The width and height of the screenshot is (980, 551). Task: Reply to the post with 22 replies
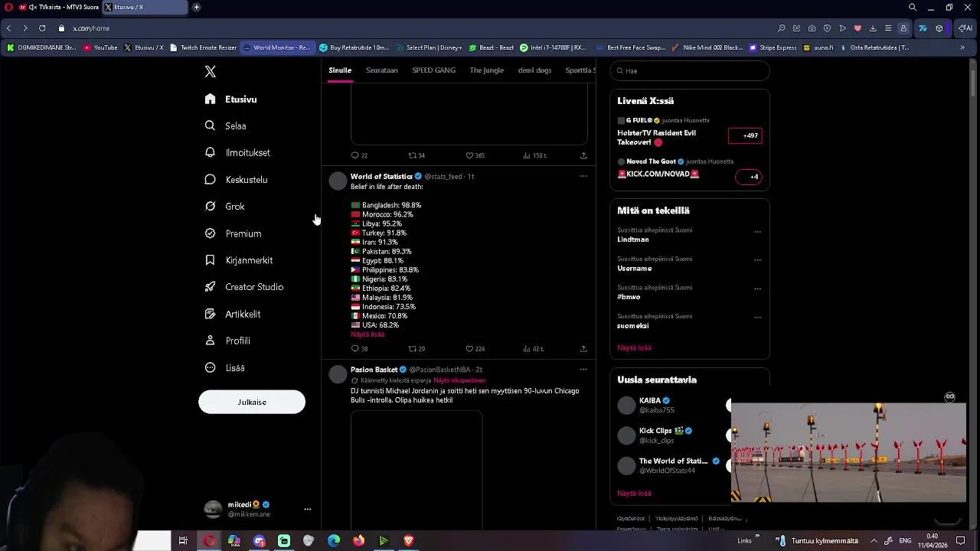[358, 155]
